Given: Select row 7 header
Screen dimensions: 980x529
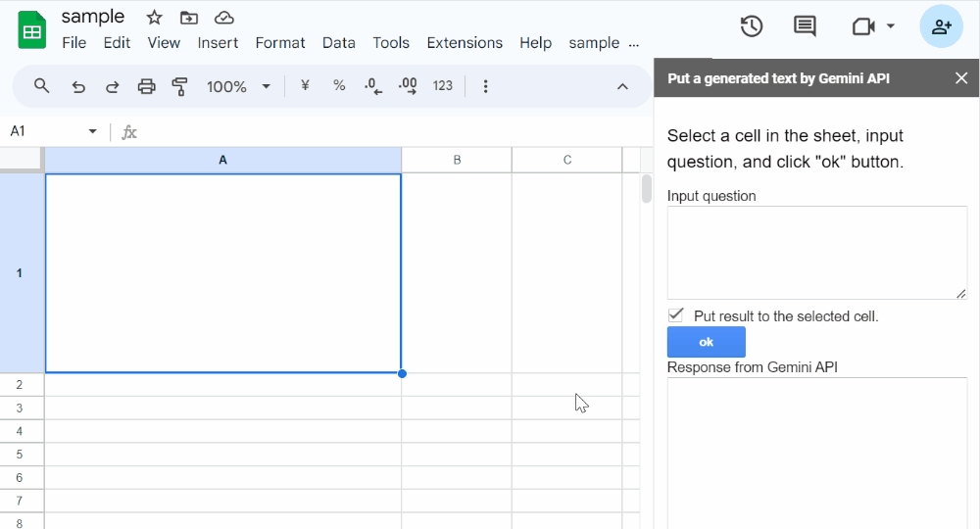Looking at the screenshot, I should click(x=20, y=501).
